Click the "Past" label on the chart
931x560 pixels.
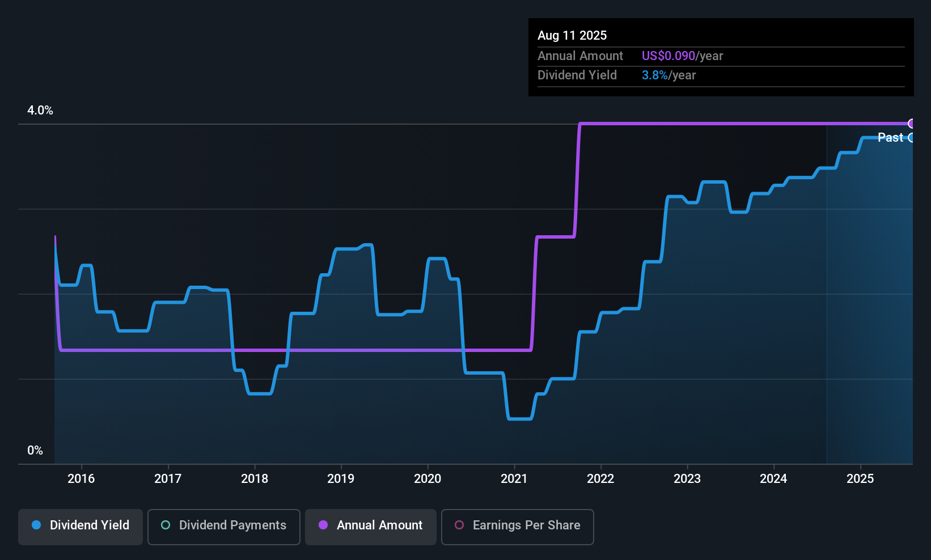pos(890,137)
